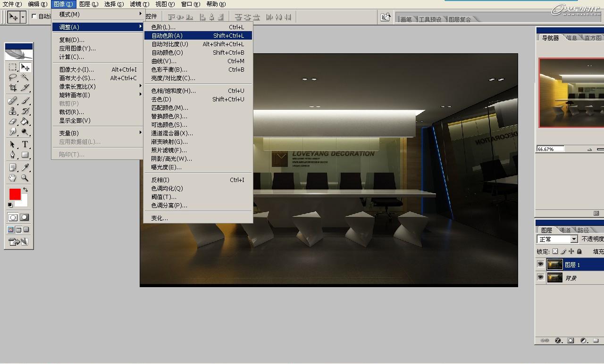Select the Zoom magnifier tool
Image resolution: width=604 pixels, height=364 pixels.
tap(25, 178)
